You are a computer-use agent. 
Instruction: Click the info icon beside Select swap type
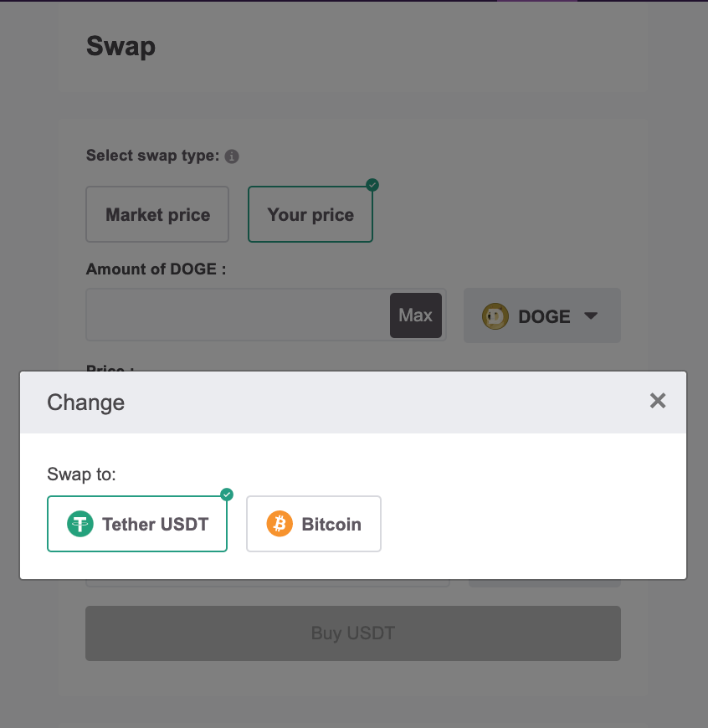tap(232, 156)
